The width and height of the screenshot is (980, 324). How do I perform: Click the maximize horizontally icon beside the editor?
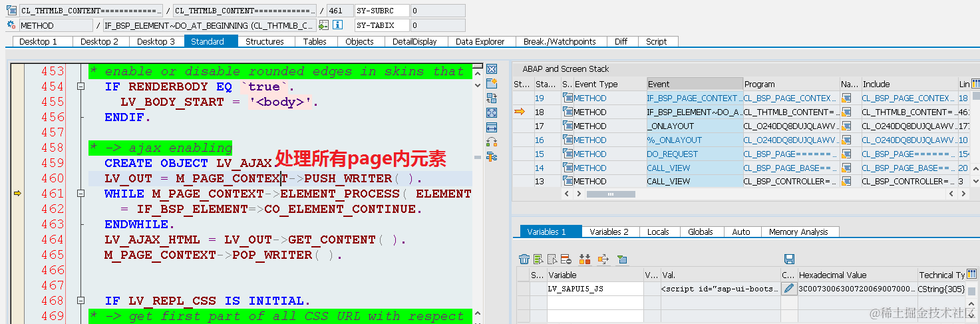point(492,127)
